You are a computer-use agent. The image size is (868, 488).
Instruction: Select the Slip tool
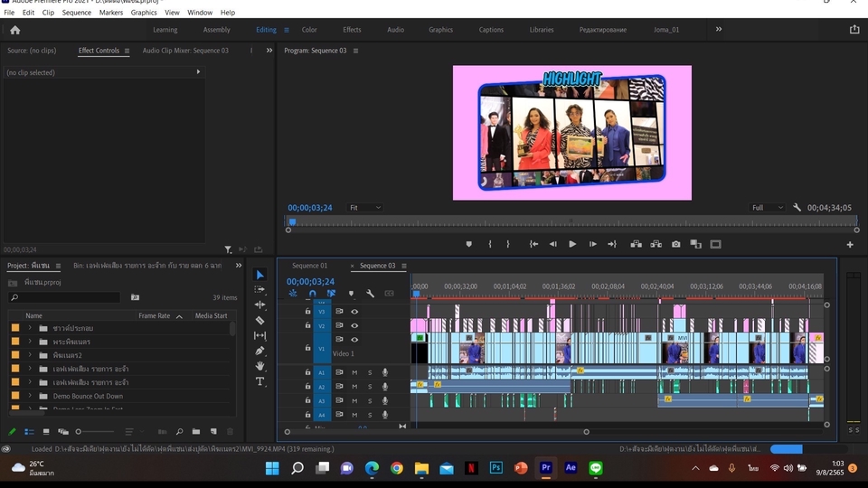(259, 335)
